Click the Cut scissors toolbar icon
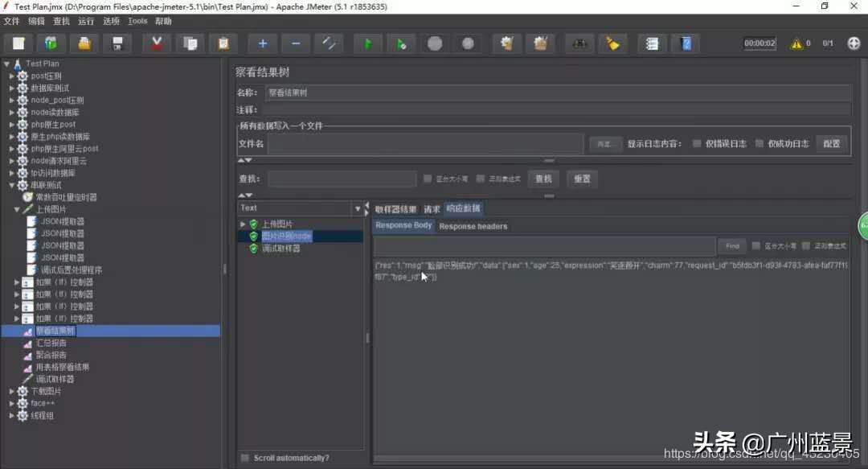 tap(157, 43)
